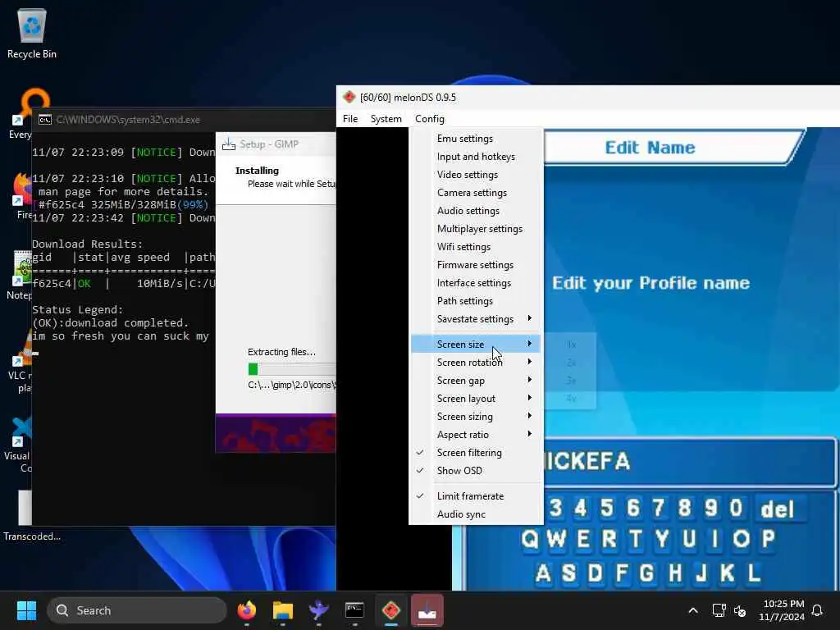Image resolution: width=840 pixels, height=630 pixels.
Task: Toggle Screen filtering option
Action: [x=476, y=453]
